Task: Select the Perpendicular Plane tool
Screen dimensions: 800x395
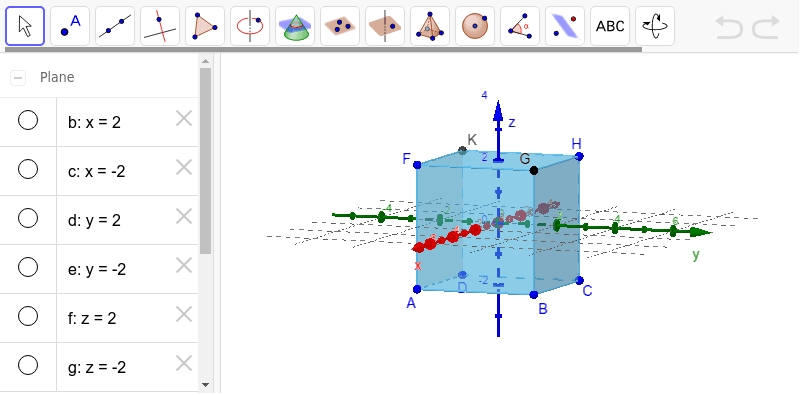Action: 384,26
